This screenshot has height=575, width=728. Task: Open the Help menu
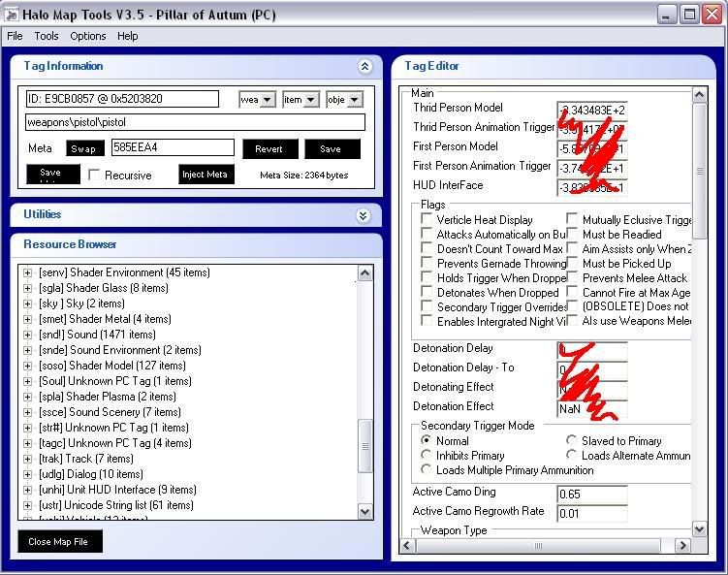pos(127,36)
